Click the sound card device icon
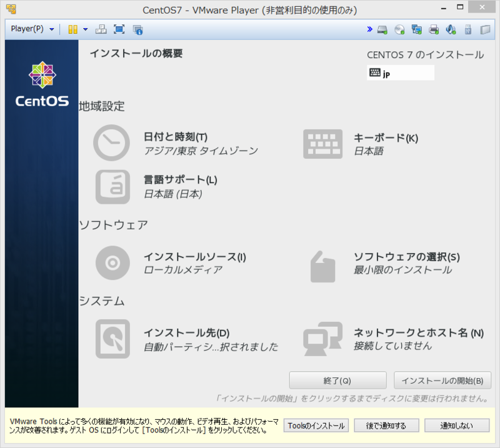 (x=449, y=29)
